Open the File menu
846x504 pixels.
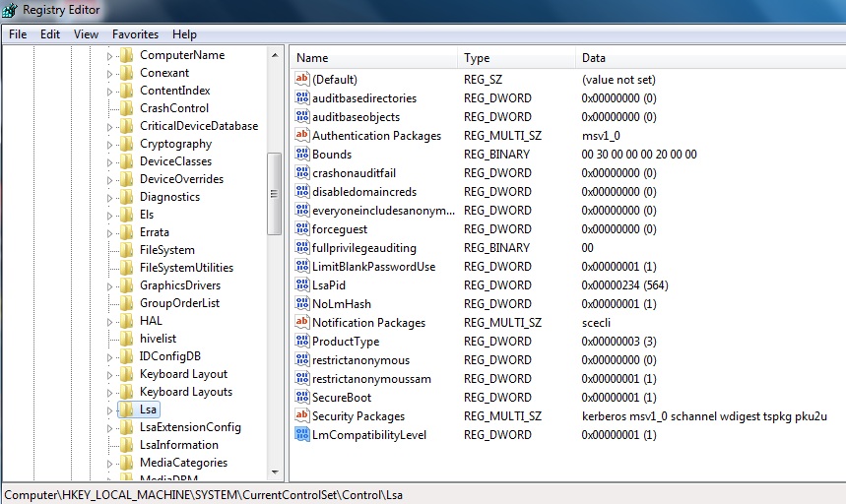(18, 34)
